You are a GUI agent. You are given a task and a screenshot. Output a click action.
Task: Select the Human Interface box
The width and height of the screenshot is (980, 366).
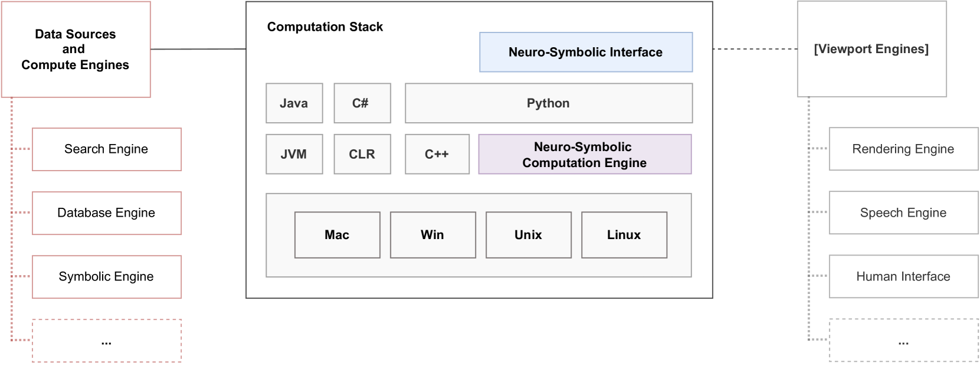tap(903, 277)
